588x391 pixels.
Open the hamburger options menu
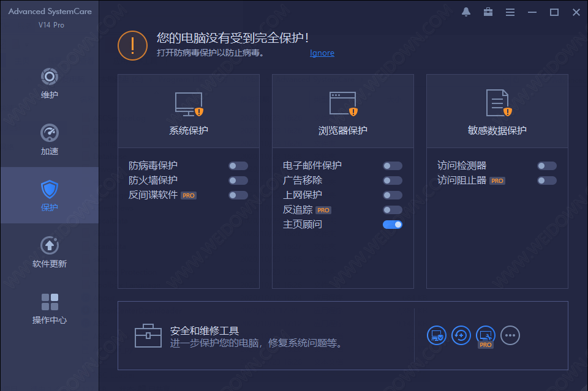pos(510,12)
